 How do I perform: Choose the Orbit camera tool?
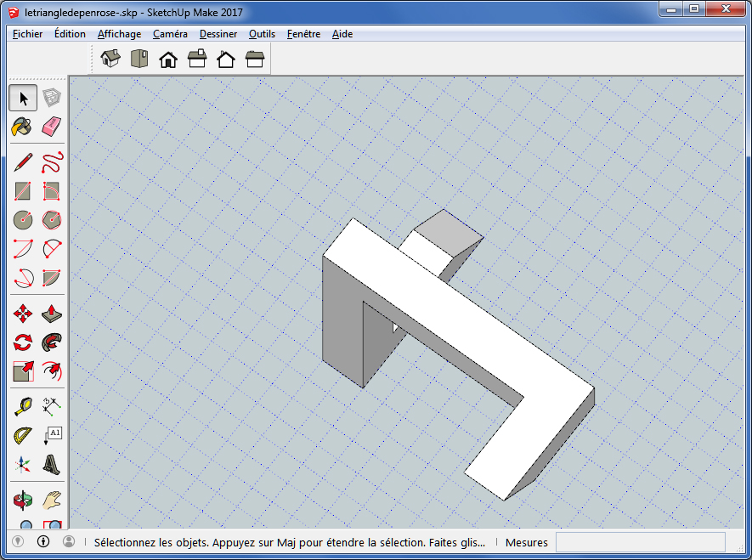(x=23, y=501)
